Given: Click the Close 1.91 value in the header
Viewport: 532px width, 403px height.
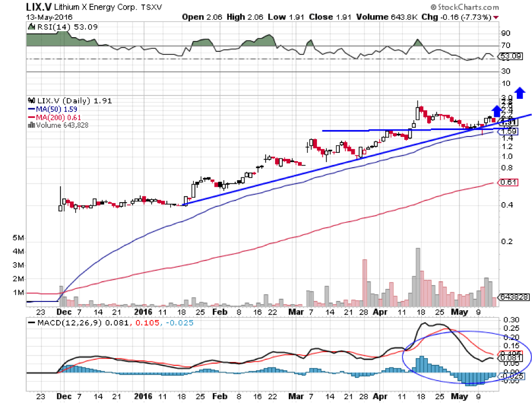Looking at the screenshot, I should [x=330, y=17].
